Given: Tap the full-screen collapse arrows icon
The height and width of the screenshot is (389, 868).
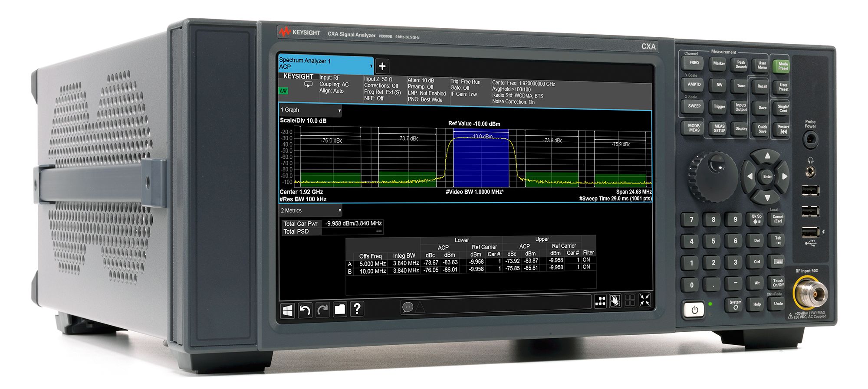Looking at the screenshot, I should click(x=644, y=300).
